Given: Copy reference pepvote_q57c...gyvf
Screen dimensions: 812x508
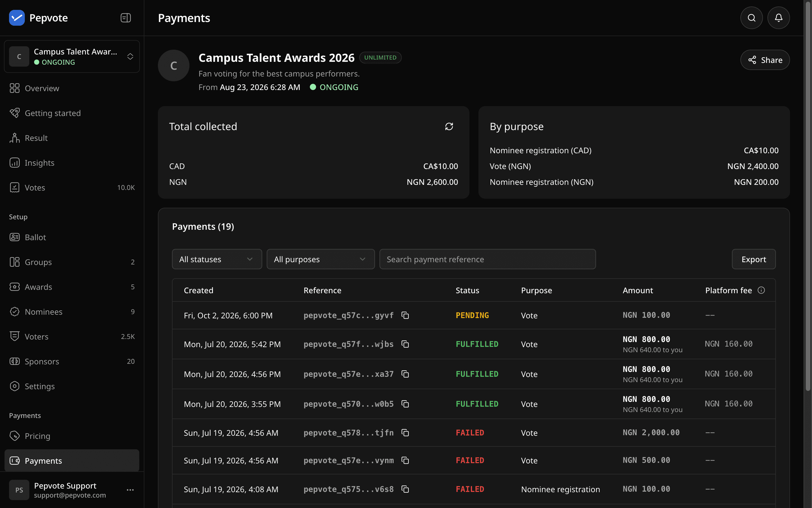Looking at the screenshot, I should [x=405, y=315].
